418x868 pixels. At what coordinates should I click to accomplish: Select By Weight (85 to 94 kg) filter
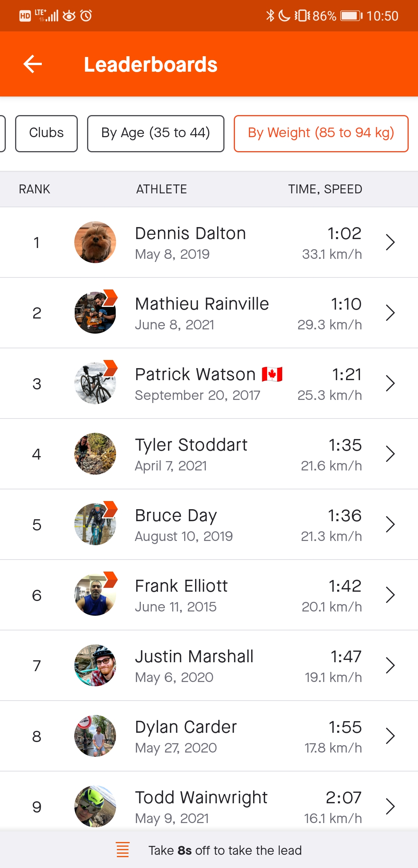(x=321, y=133)
